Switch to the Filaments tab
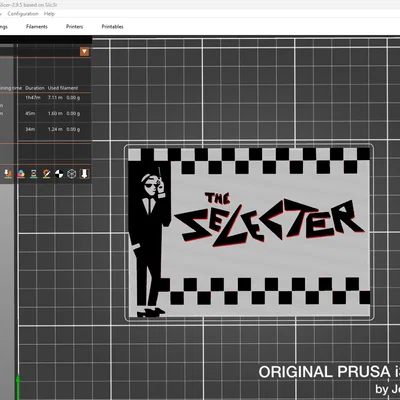 click(x=37, y=27)
